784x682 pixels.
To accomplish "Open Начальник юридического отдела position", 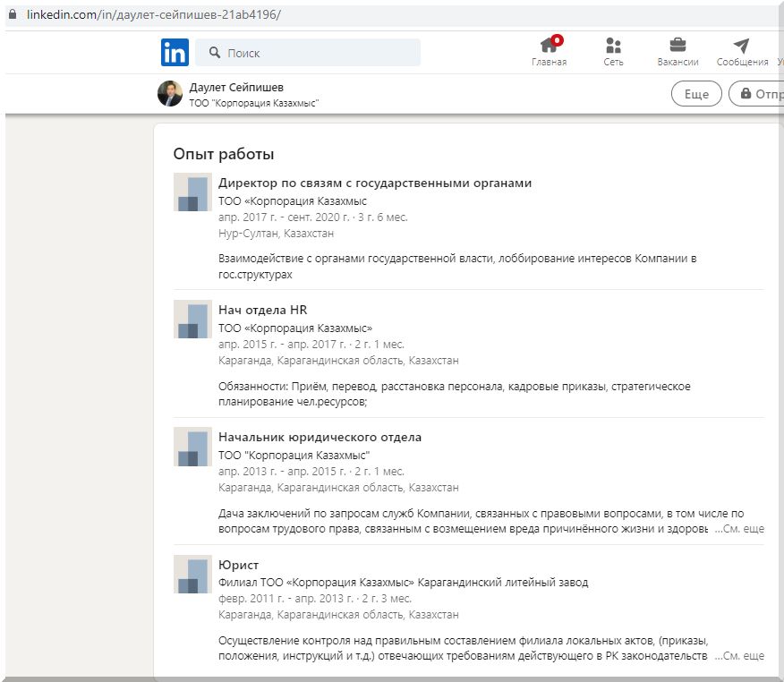I will coord(320,437).
